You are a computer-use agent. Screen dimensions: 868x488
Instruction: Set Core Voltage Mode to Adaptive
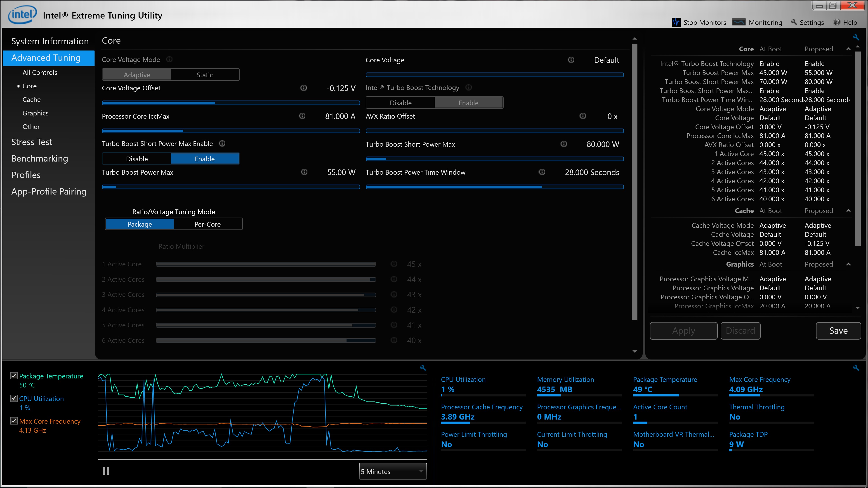click(x=137, y=75)
